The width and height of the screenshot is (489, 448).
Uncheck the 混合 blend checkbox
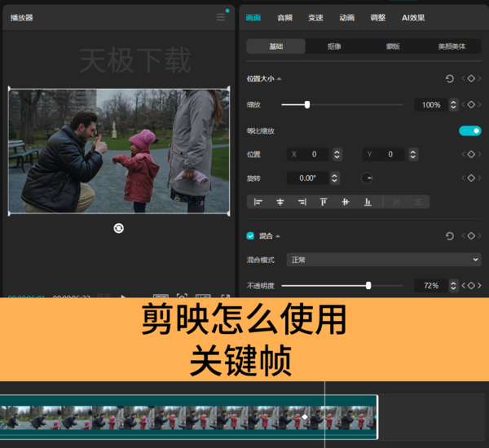point(250,236)
